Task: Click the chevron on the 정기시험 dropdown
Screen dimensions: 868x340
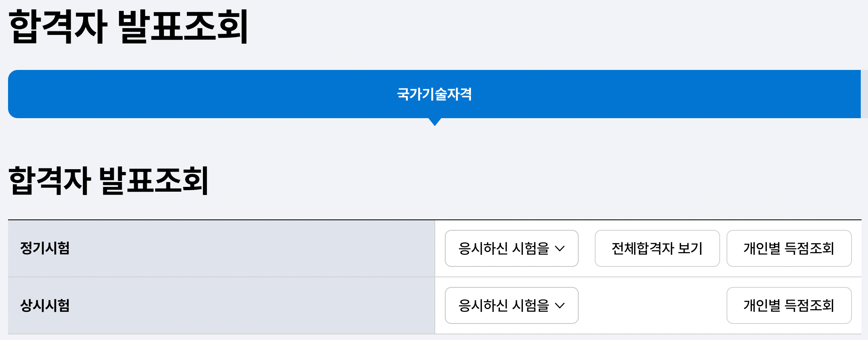Action: (x=560, y=249)
